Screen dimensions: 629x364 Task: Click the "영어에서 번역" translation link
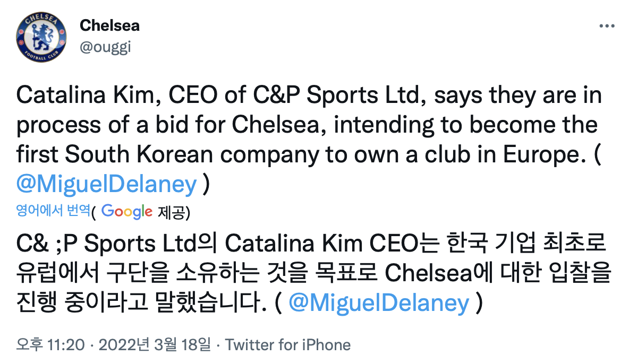[x=53, y=211]
